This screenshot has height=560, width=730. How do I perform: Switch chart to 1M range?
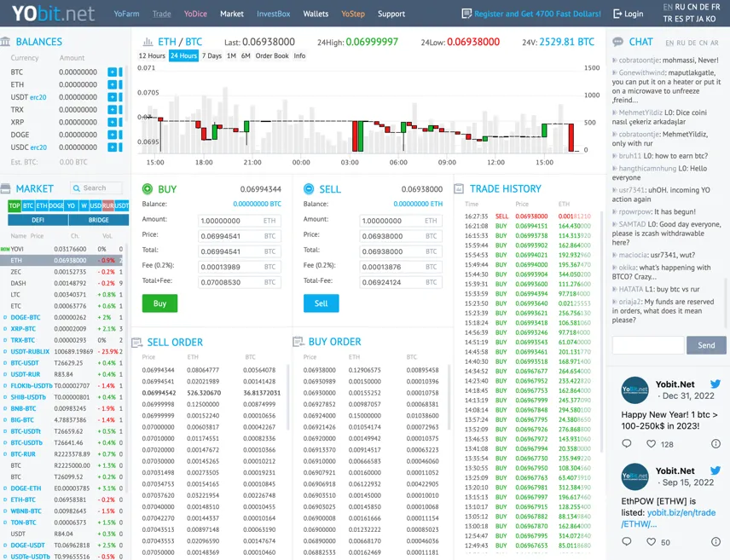(x=231, y=56)
